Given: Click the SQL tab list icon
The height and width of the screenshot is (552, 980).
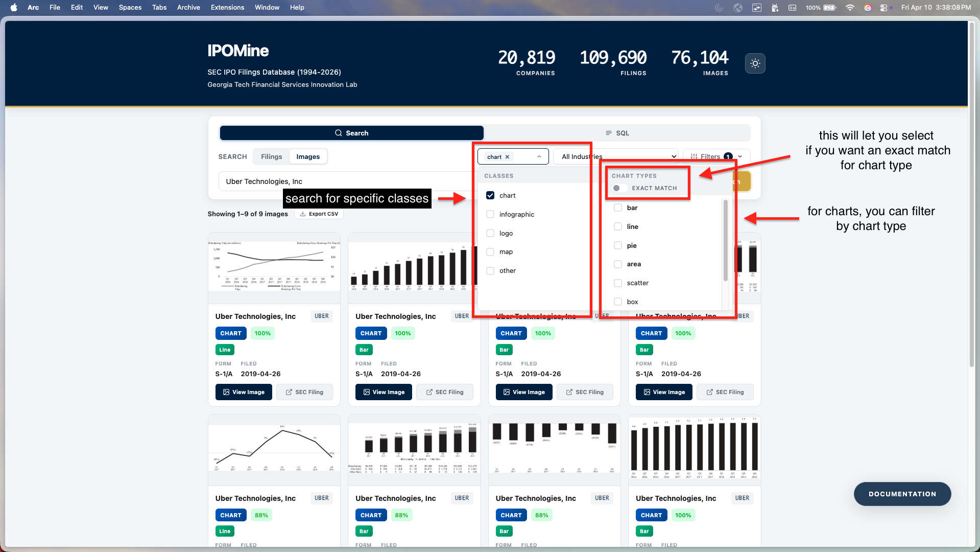Looking at the screenshot, I should [608, 133].
